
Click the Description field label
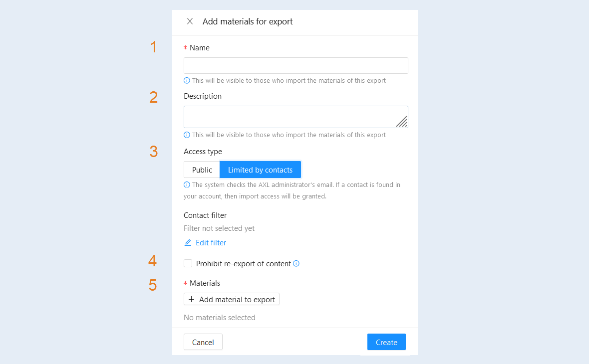[203, 96]
